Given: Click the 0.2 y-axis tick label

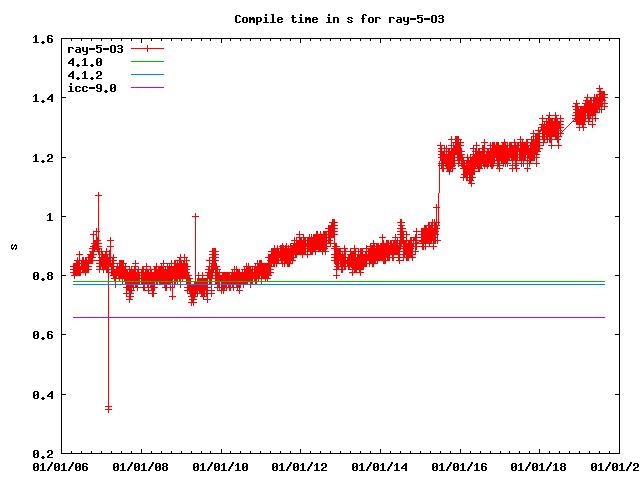Looking at the screenshot, I should pos(42,454).
